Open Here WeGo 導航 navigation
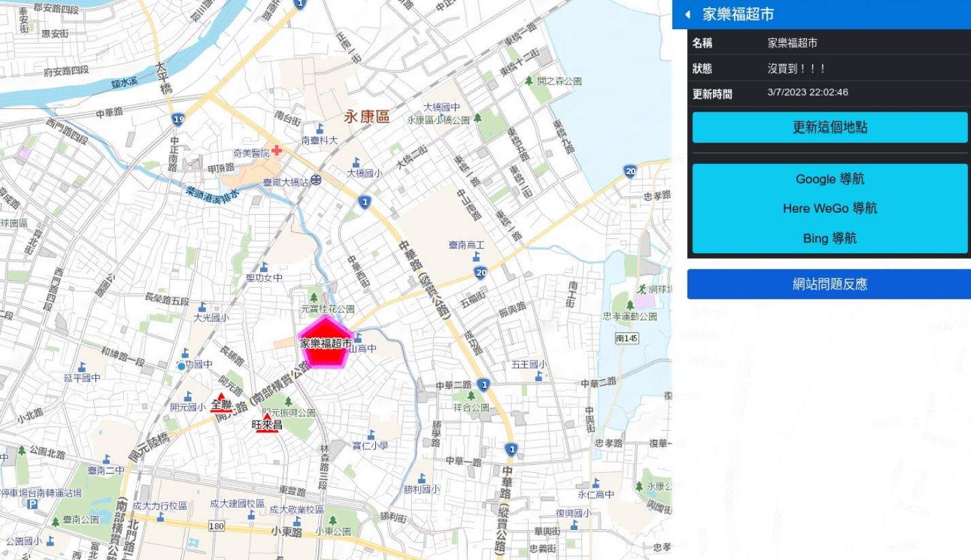This screenshot has height=560, width=971. (829, 208)
